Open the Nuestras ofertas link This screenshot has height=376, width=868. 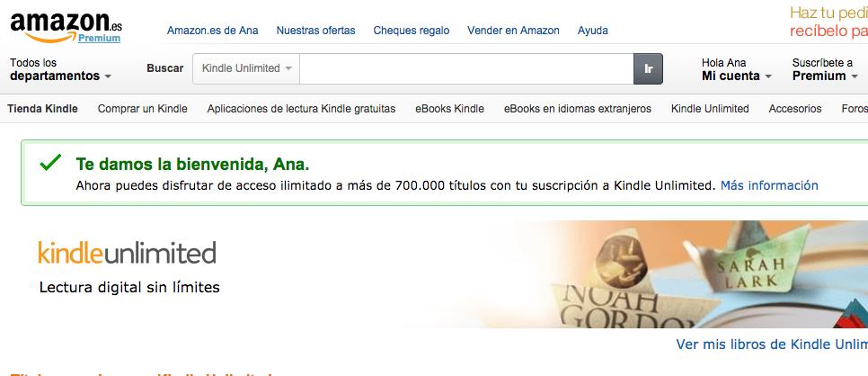click(x=315, y=31)
